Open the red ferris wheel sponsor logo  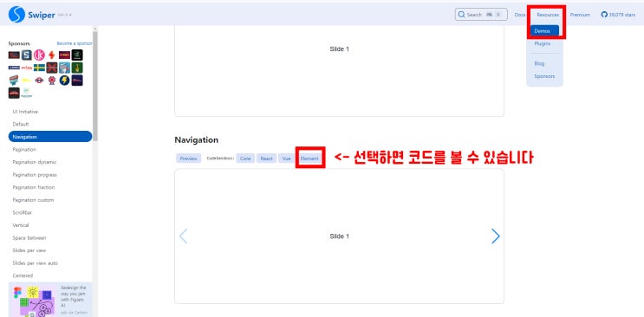pyautogui.click(x=52, y=80)
